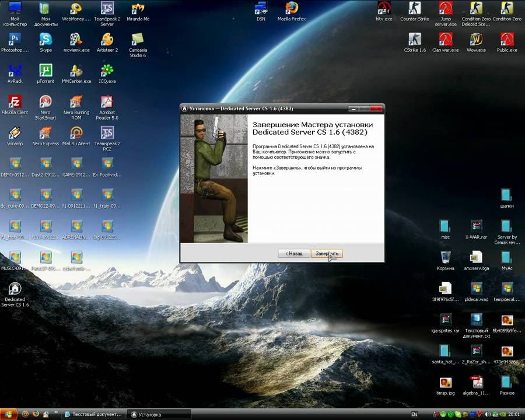525x420 pixels.
Task: Select pldecal.wad file icon
Action: click(476, 292)
